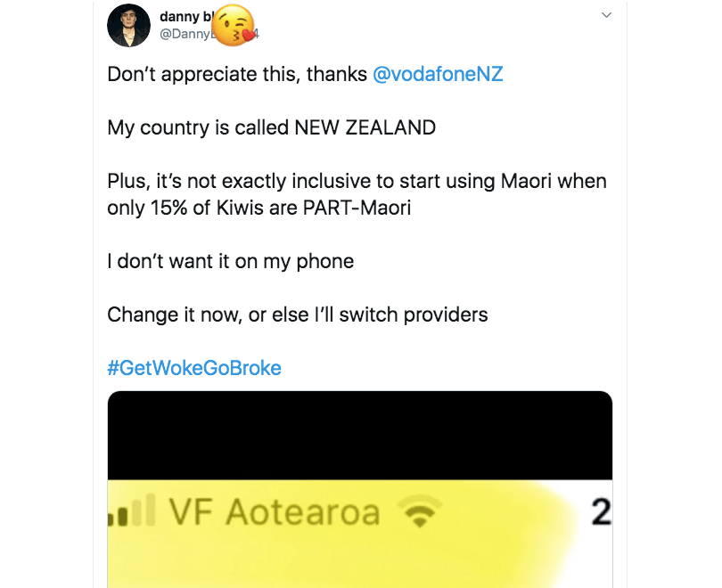Click the tweet author's profile avatar
This screenshot has width=722, height=588.
(x=128, y=26)
